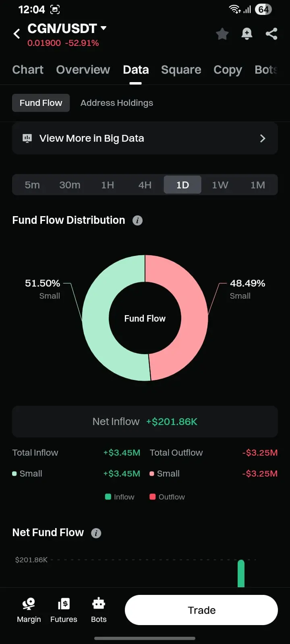Add CGN/USDT to favorites with star
This screenshot has width=290, height=644.
[222, 34]
